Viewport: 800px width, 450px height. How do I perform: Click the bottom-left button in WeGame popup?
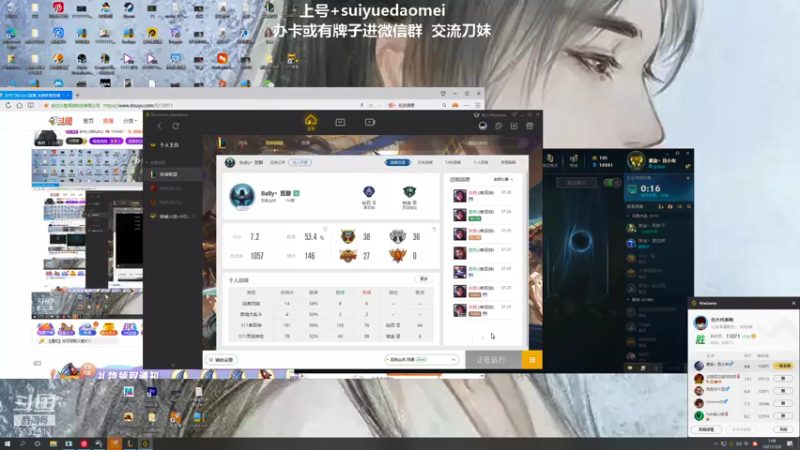coord(706,430)
